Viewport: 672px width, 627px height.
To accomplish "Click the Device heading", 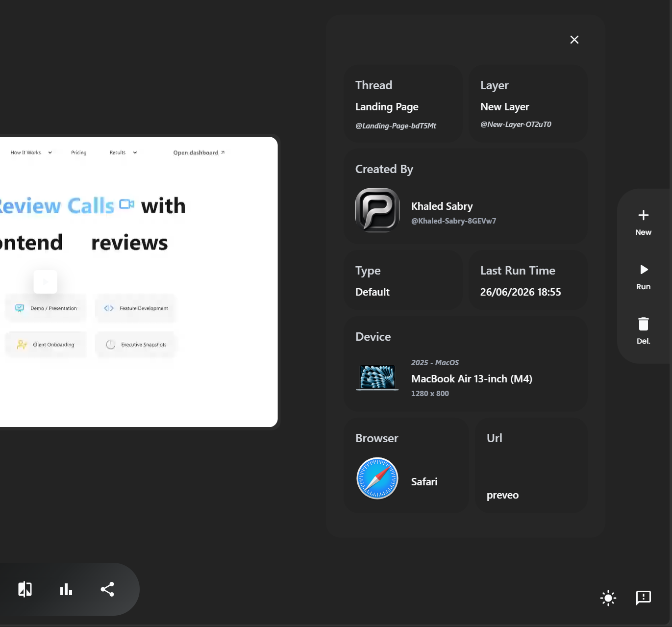I will point(373,337).
